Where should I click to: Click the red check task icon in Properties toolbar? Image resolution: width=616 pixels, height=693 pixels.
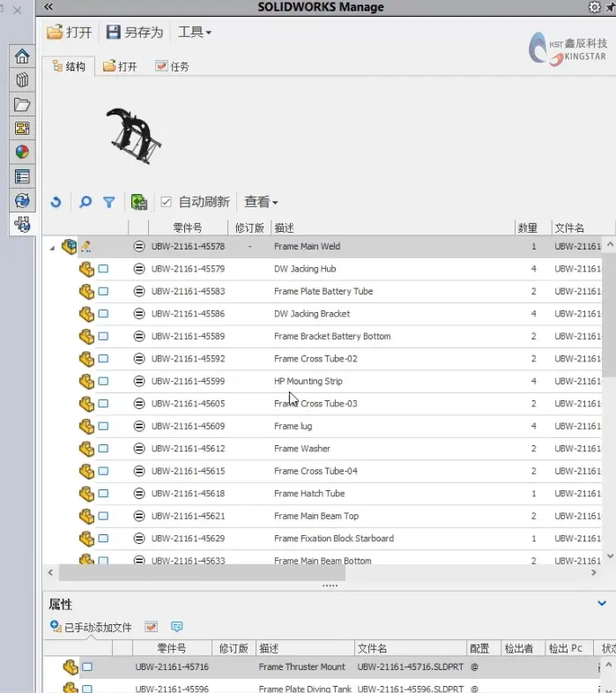(151, 627)
